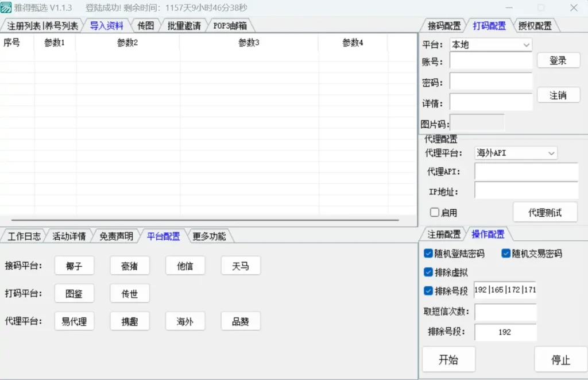Screen dimensions: 588x380
Task: Switch to the 导入资料 tab
Action: coord(106,26)
